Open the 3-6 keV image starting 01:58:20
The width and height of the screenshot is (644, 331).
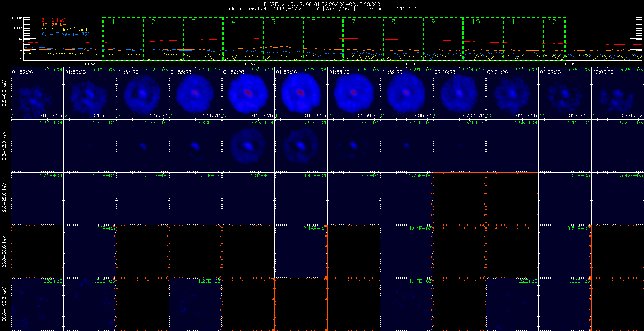354,93
